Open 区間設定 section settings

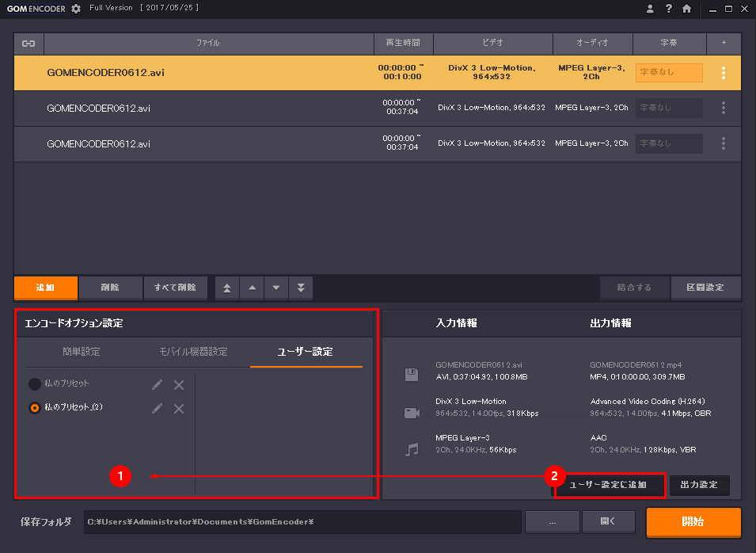click(x=706, y=288)
